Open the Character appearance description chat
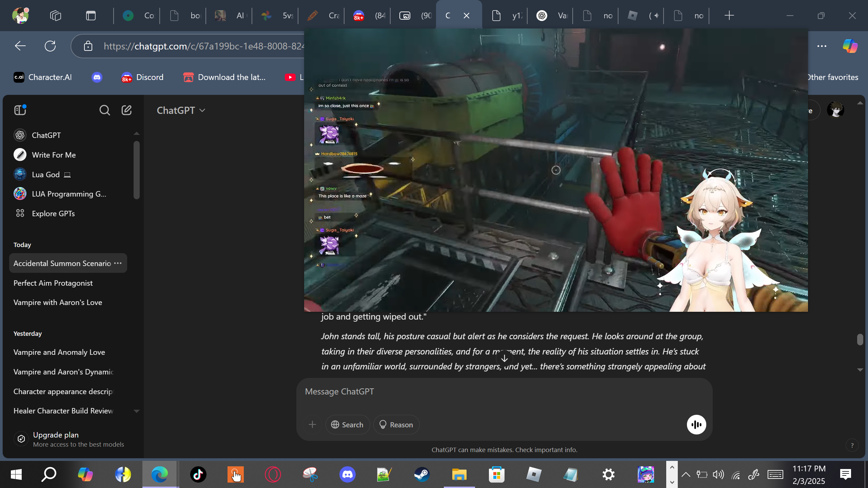 pyautogui.click(x=68, y=391)
